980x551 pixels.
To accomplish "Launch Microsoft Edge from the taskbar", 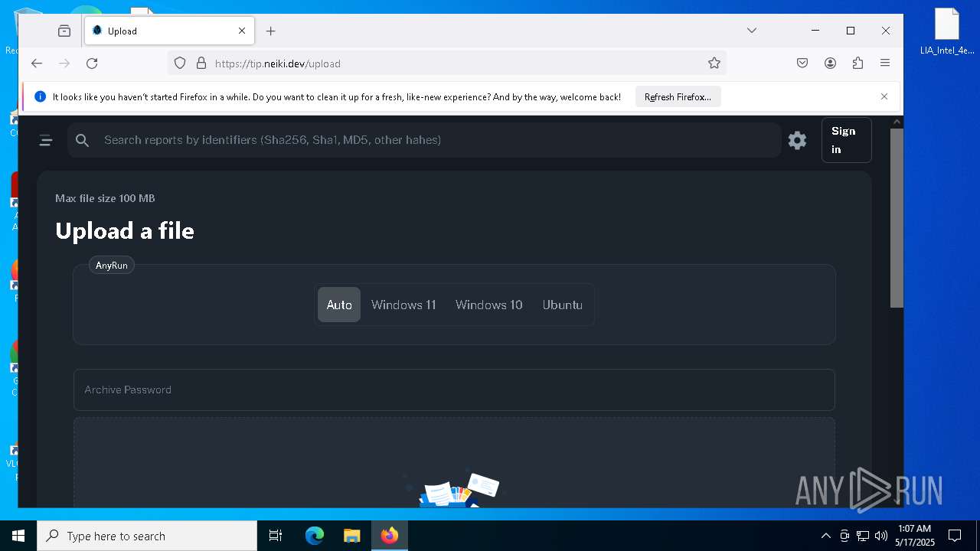I will coord(315,536).
